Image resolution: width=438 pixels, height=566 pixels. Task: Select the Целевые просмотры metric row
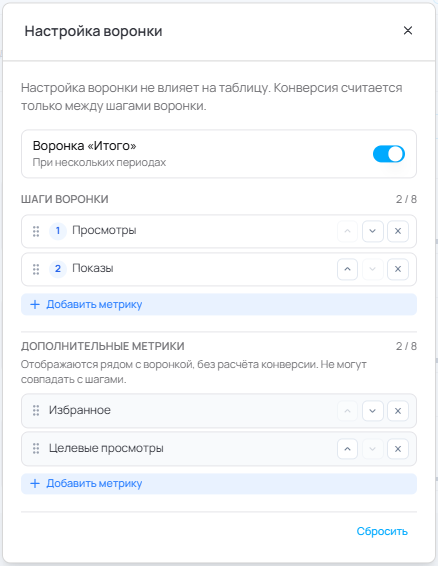tap(219, 449)
